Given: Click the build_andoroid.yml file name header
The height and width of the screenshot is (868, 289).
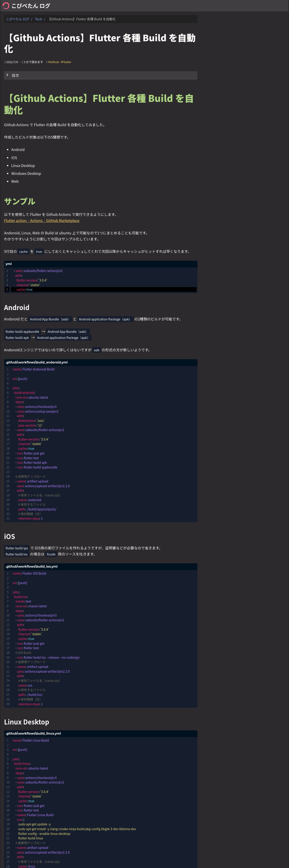Looking at the screenshot, I should click(36, 362).
